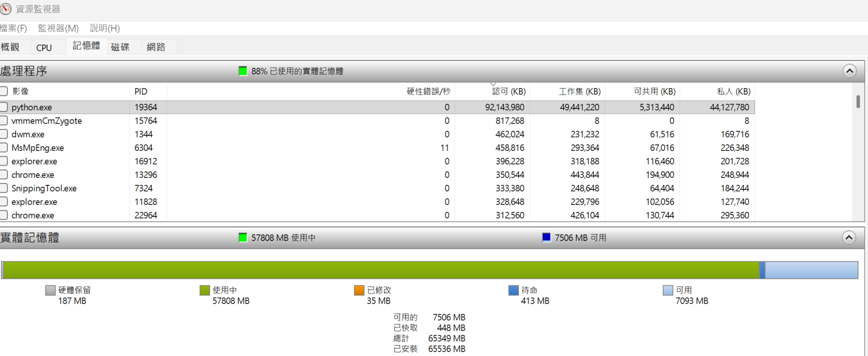This screenshot has width=868, height=356.
Task: Check the python.exe process checkbox
Action: [x=3, y=107]
